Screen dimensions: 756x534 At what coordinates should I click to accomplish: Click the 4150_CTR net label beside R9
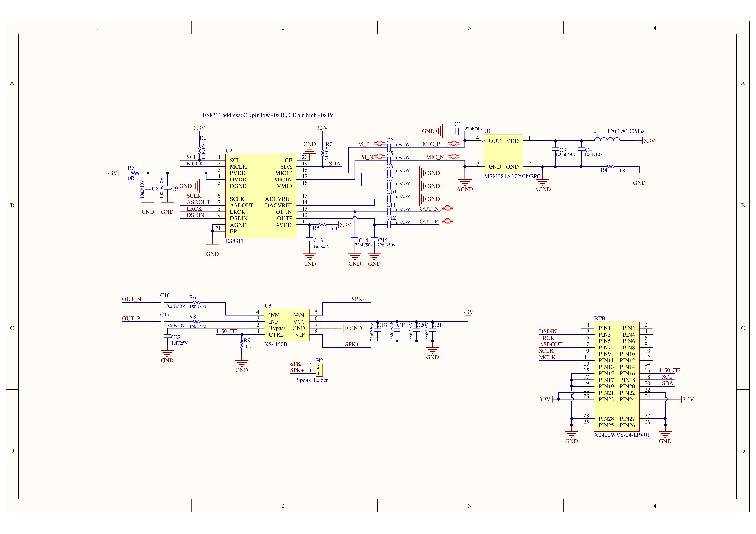226,331
